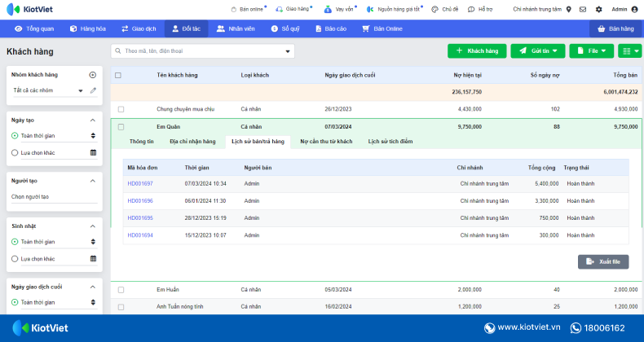Open the mail envelope icon

tap(583, 9)
